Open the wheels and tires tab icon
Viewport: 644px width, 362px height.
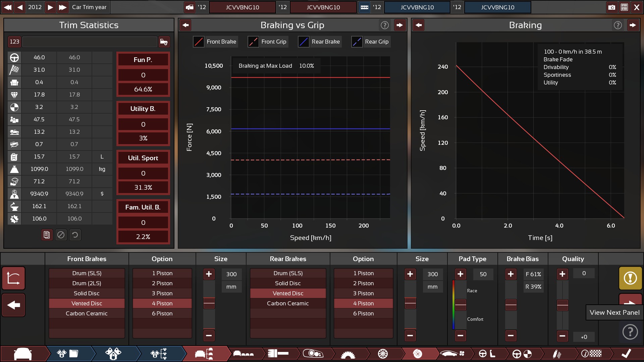tap(383, 354)
